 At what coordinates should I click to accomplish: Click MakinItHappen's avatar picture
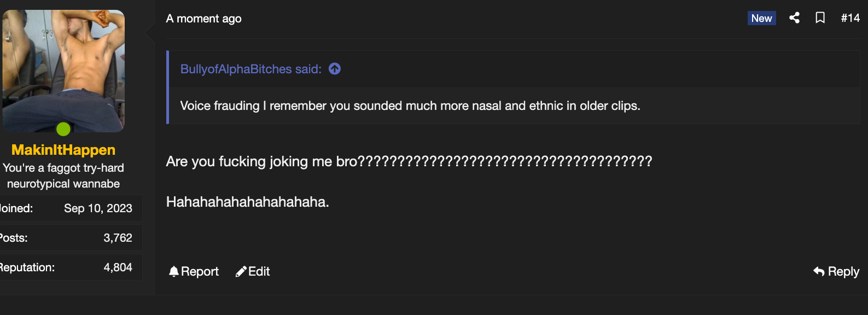[63, 71]
